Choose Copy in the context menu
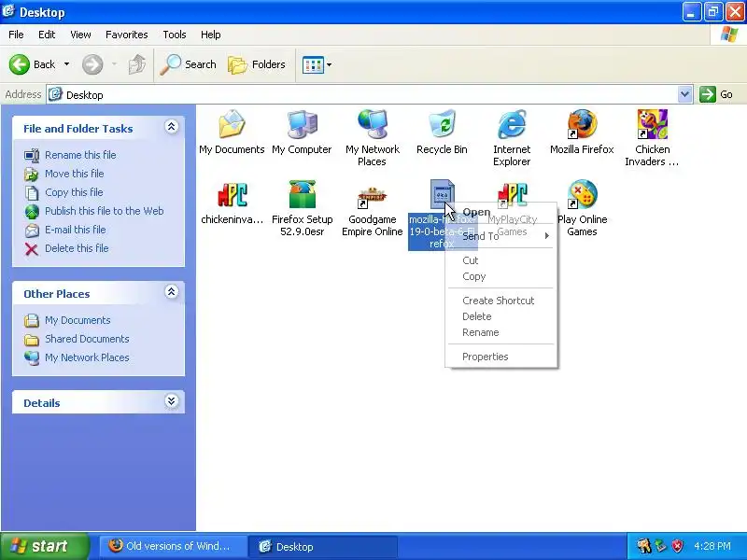Image resolution: width=747 pixels, height=560 pixels. [x=501, y=276]
